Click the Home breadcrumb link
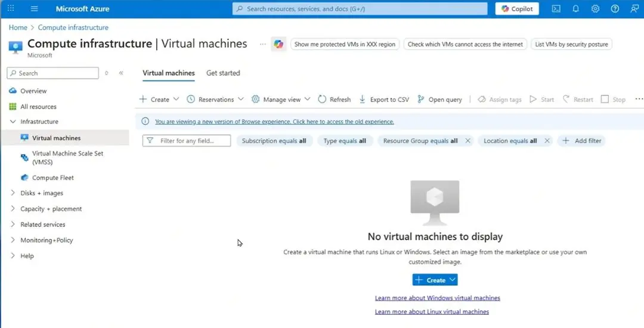 (x=18, y=27)
